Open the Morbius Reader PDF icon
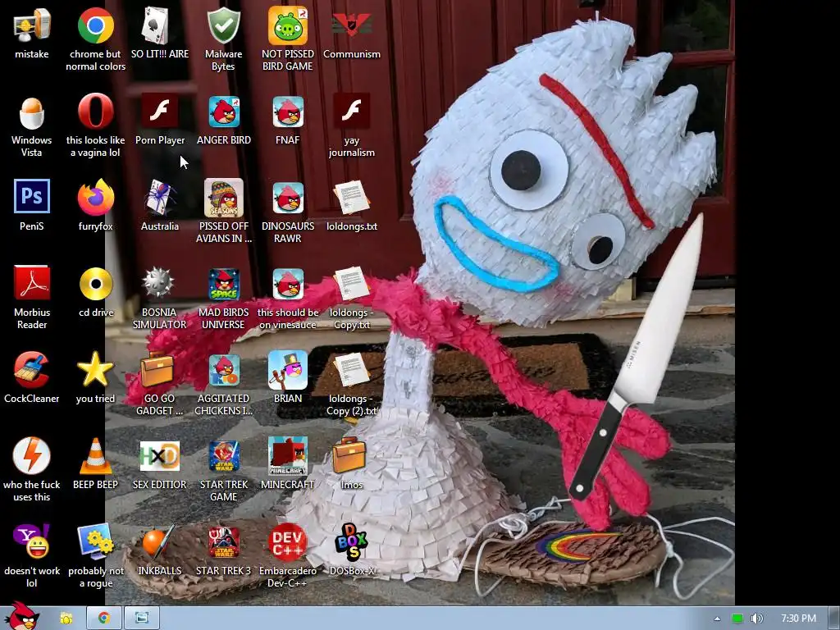 (32, 283)
